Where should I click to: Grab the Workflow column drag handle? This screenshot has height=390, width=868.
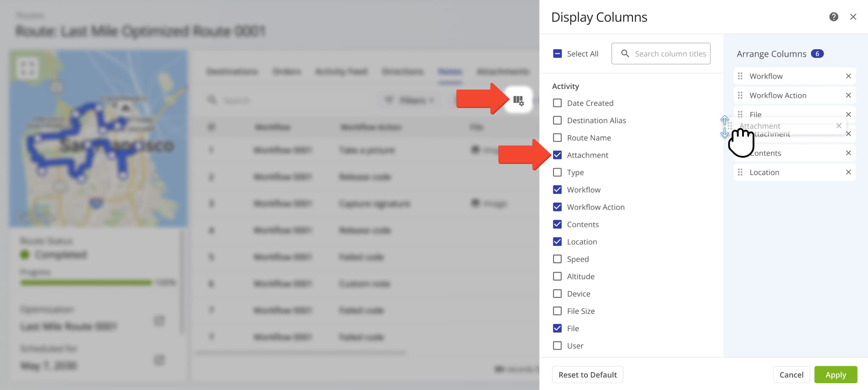740,76
